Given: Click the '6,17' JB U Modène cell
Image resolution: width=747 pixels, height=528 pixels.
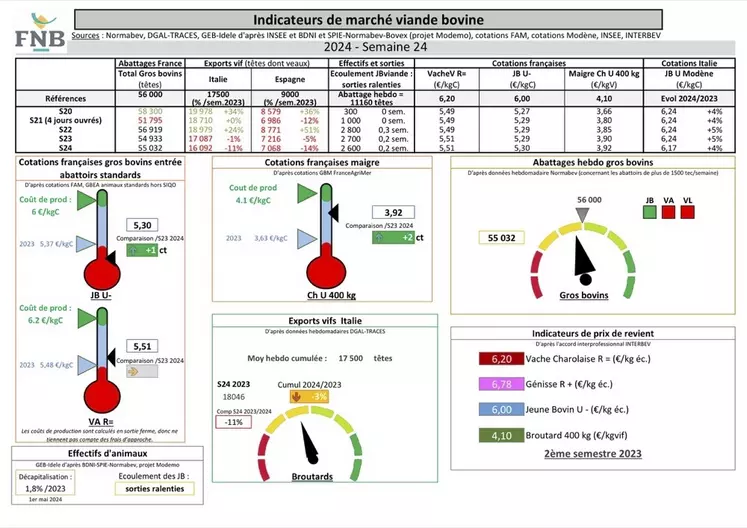Looking at the screenshot, I should pyautogui.click(x=668, y=148).
